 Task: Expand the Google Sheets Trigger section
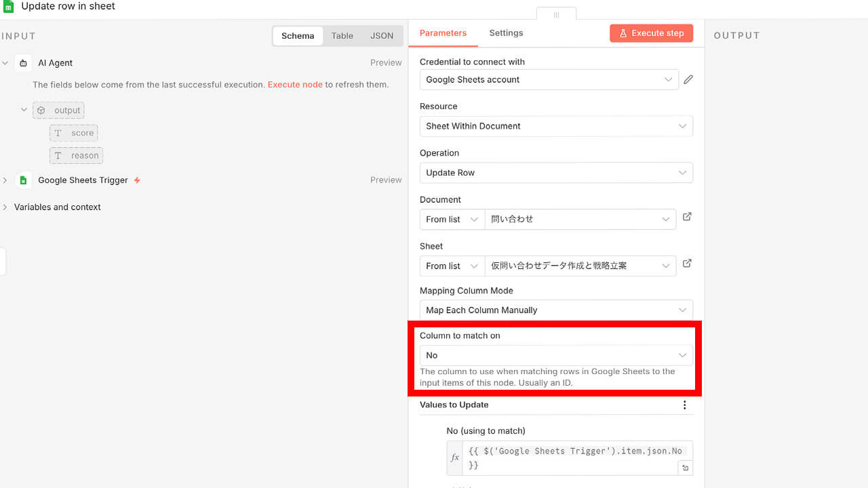pos(5,180)
